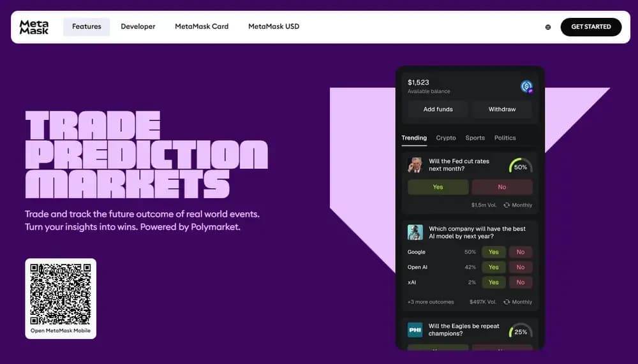The width and height of the screenshot is (638, 364).
Task: Click the USDC coin icon by balance
Action: click(x=526, y=86)
